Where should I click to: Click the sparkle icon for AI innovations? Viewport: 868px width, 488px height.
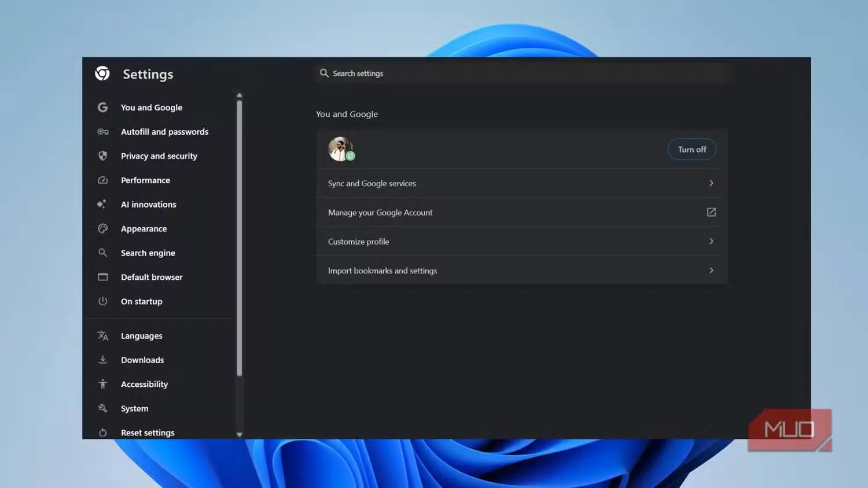102,204
